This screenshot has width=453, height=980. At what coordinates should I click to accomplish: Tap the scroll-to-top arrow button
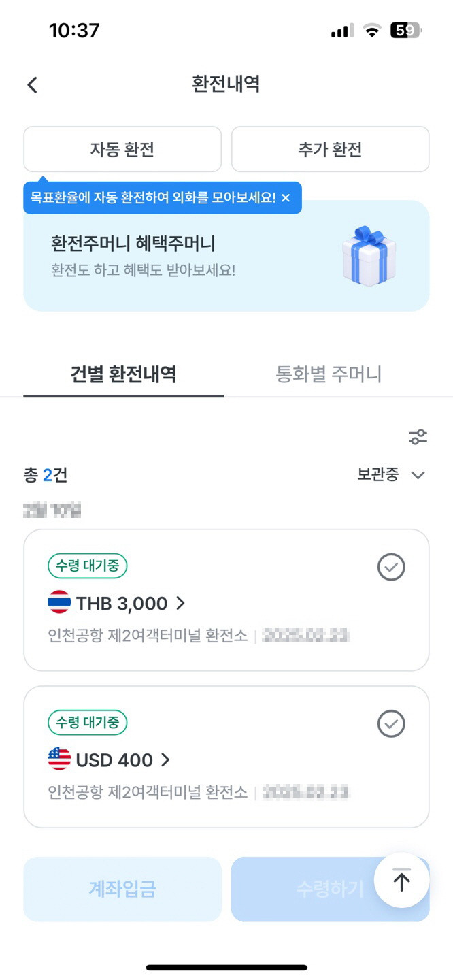(401, 880)
